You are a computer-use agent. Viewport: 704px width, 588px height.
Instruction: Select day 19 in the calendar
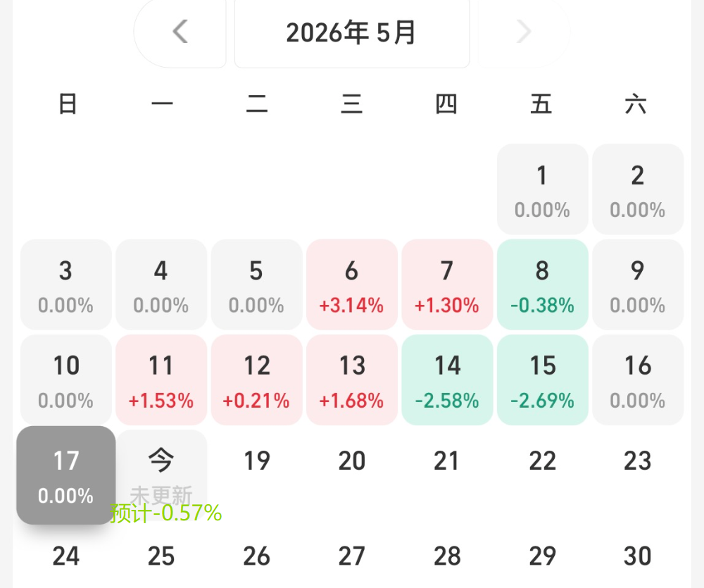(256, 461)
